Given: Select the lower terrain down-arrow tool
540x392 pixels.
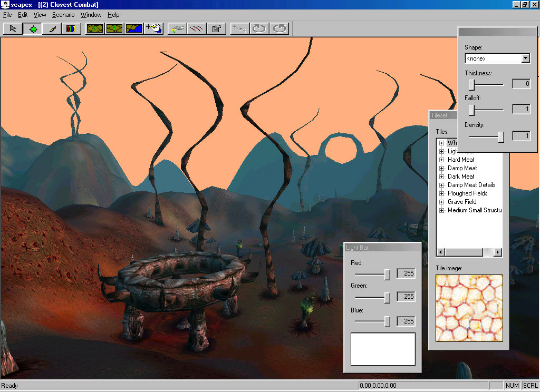Looking at the screenshot, I should click(x=114, y=28).
